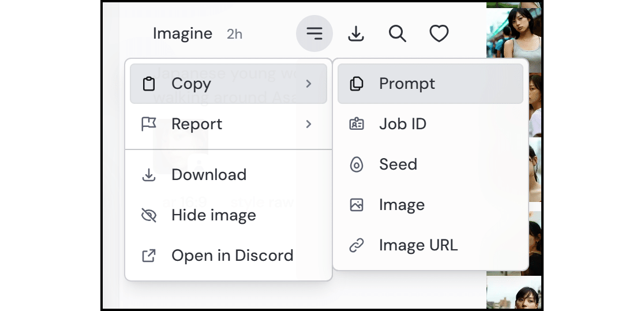Click the download arrow icon in toolbar
This screenshot has height=311, width=644.
356,34
